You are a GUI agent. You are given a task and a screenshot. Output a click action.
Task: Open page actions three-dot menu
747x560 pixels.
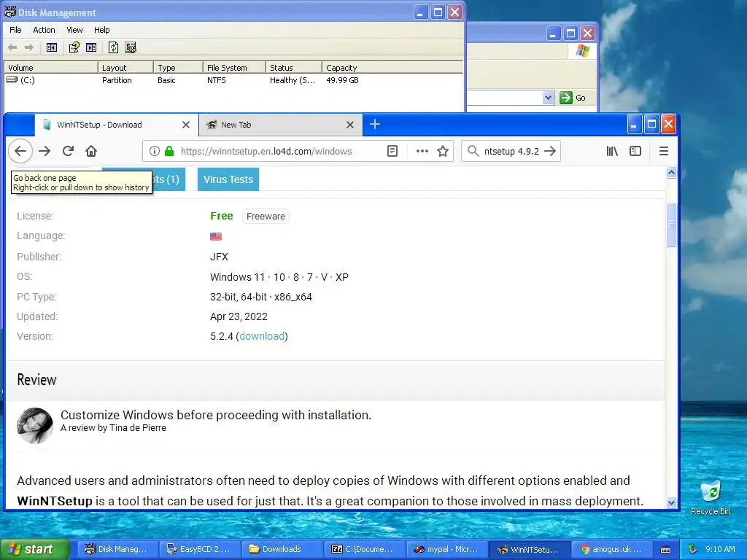[422, 152]
